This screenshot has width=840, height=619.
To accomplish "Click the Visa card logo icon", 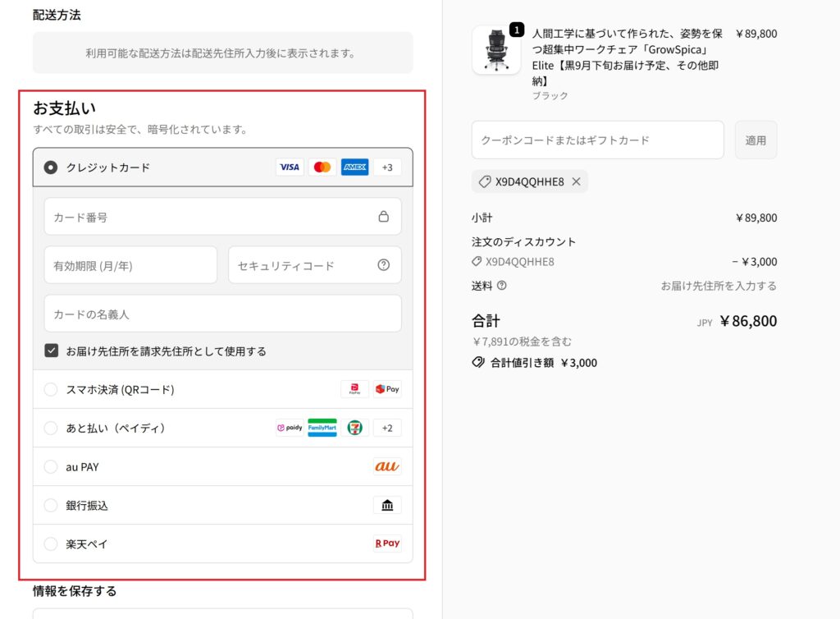I will (289, 167).
